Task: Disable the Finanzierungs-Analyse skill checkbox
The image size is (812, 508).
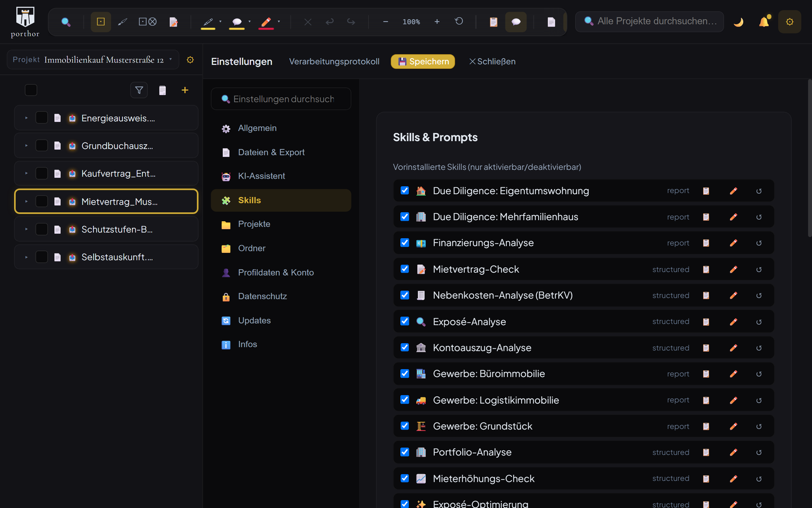Action: coord(404,242)
